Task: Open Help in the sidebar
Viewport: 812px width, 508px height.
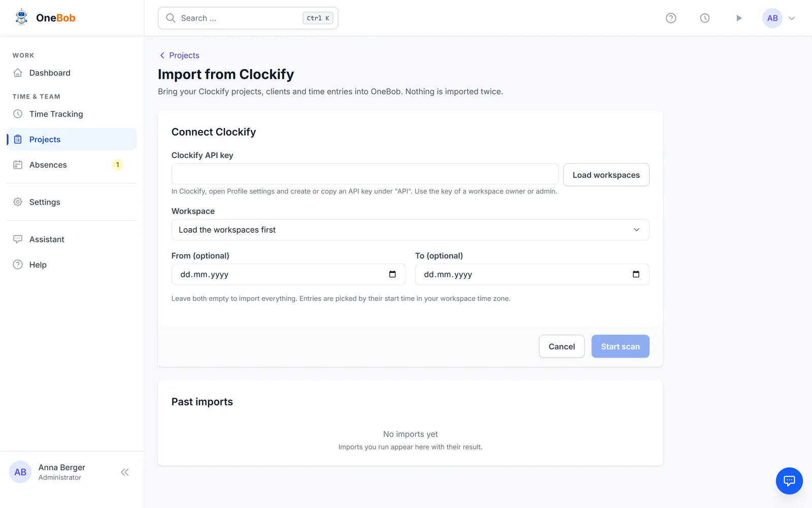Action: click(72, 265)
